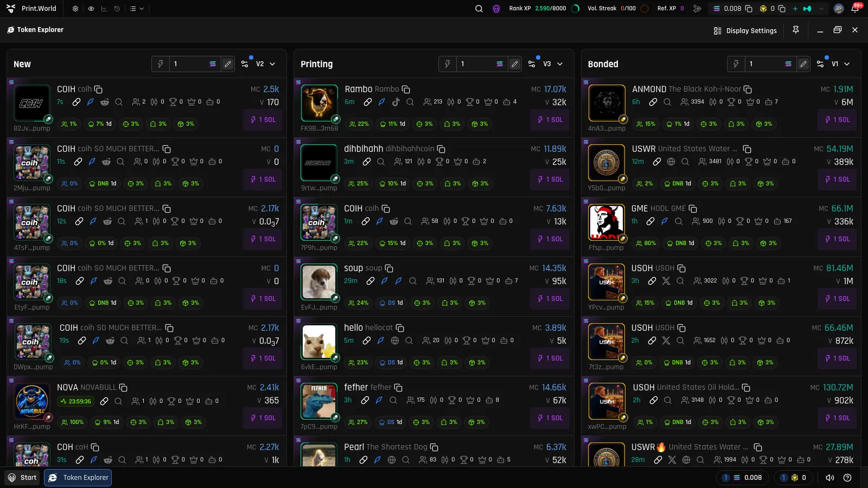
Task: Open filter sliders in Printing column
Action: 532,64
